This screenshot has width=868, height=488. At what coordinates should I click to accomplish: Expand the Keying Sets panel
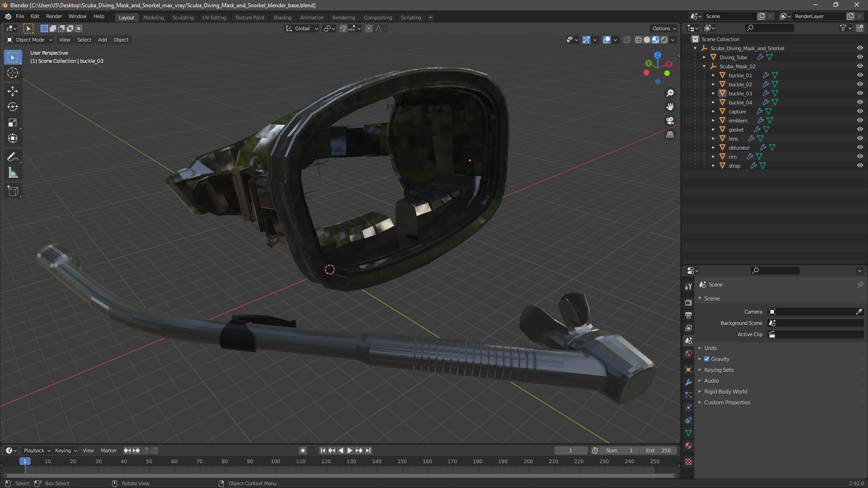click(x=719, y=370)
